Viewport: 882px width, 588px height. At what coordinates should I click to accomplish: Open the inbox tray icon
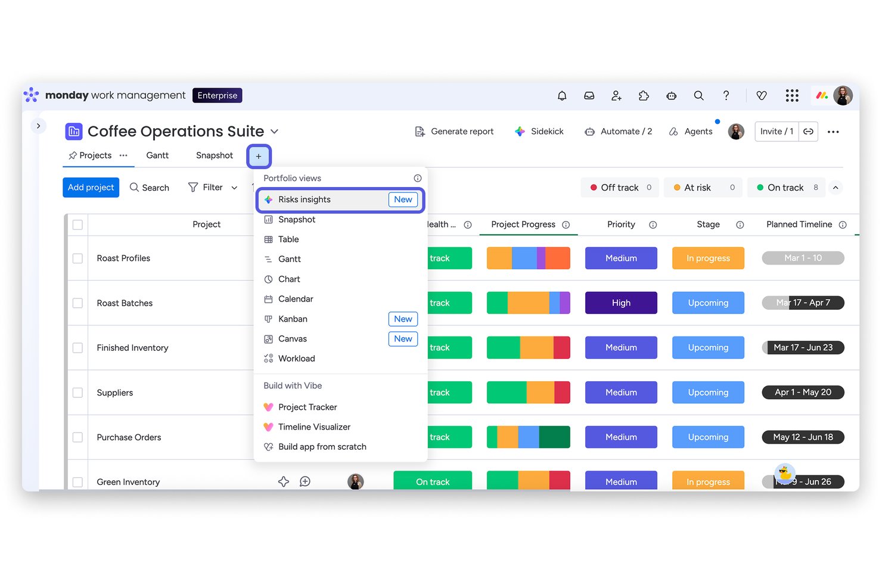589,95
